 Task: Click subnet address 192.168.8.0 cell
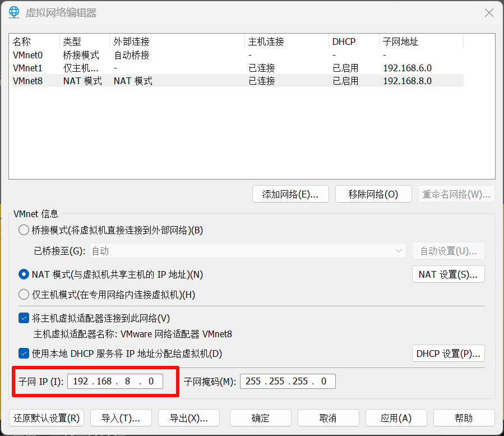click(407, 81)
